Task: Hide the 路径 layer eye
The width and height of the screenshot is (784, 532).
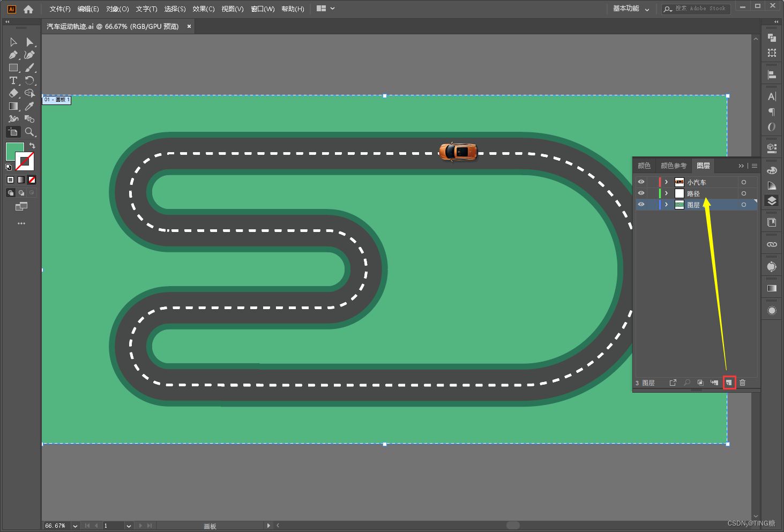Action: point(641,193)
